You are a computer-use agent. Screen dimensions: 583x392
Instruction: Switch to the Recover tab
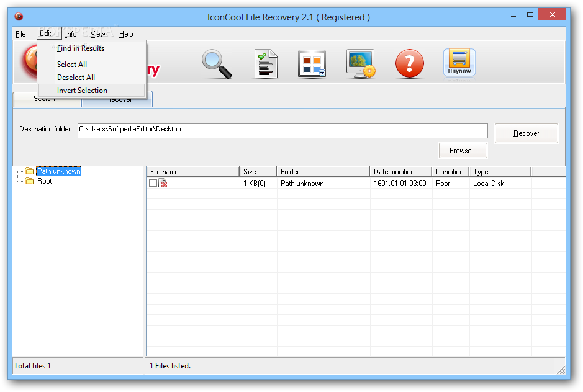pos(117,100)
